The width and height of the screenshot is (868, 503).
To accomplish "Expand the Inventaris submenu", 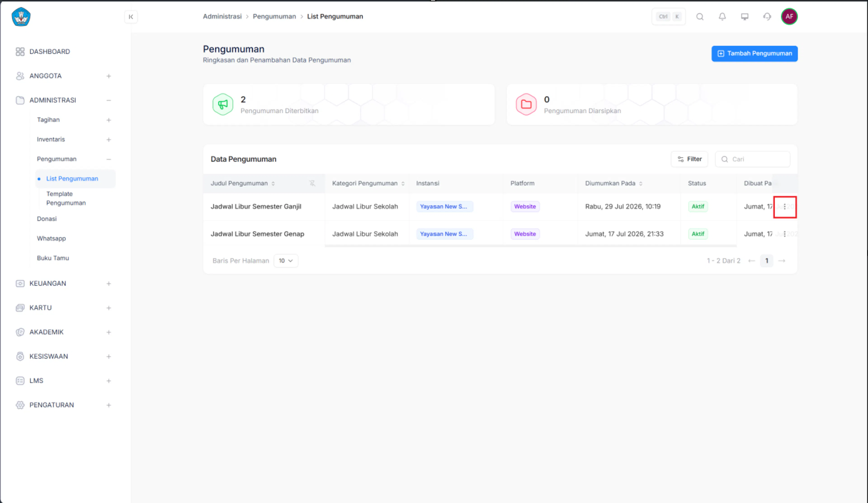I will tap(108, 140).
